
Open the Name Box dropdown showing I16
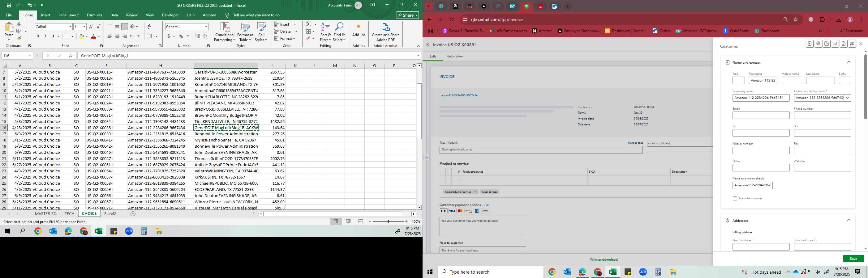tap(30, 56)
